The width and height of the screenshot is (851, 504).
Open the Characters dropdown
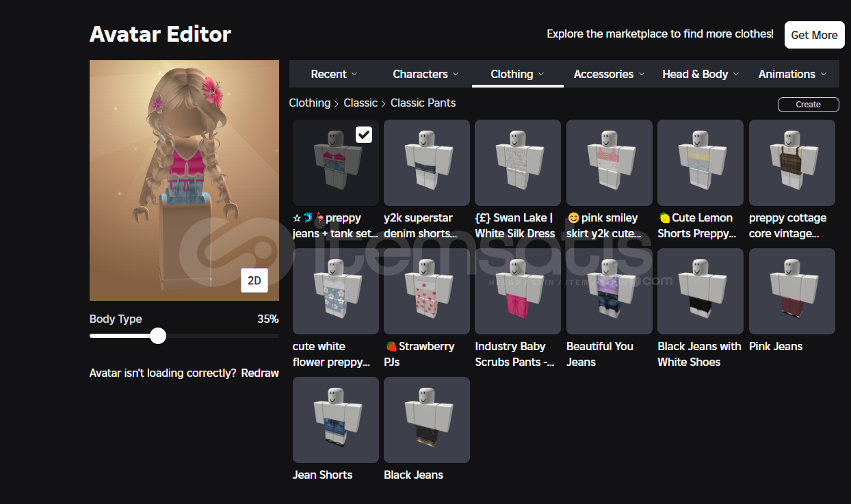point(425,74)
